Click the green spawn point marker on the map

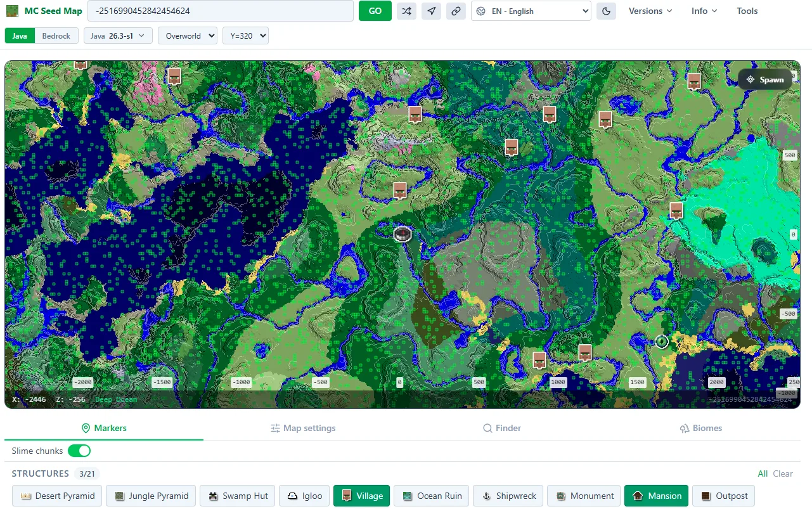point(662,342)
